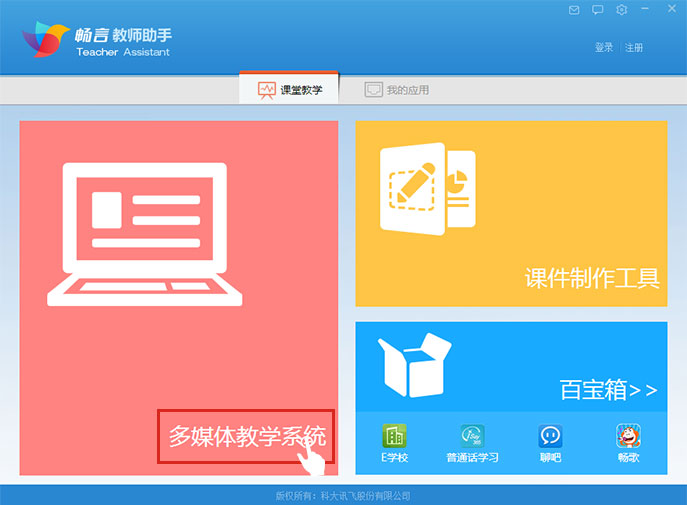Viewport: 687px width, 505px height.
Task: Click the courseware document pencil icon
Action: click(x=428, y=189)
